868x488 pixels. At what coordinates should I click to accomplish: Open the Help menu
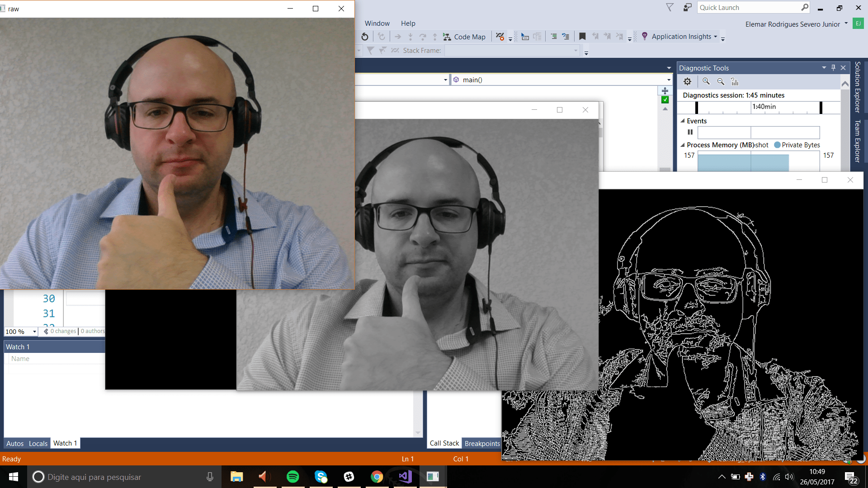click(408, 23)
